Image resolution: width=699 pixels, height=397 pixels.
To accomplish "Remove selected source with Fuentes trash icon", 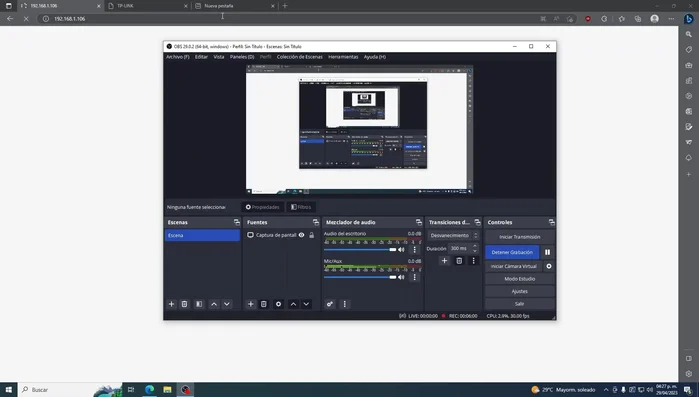I will click(263, 304).
